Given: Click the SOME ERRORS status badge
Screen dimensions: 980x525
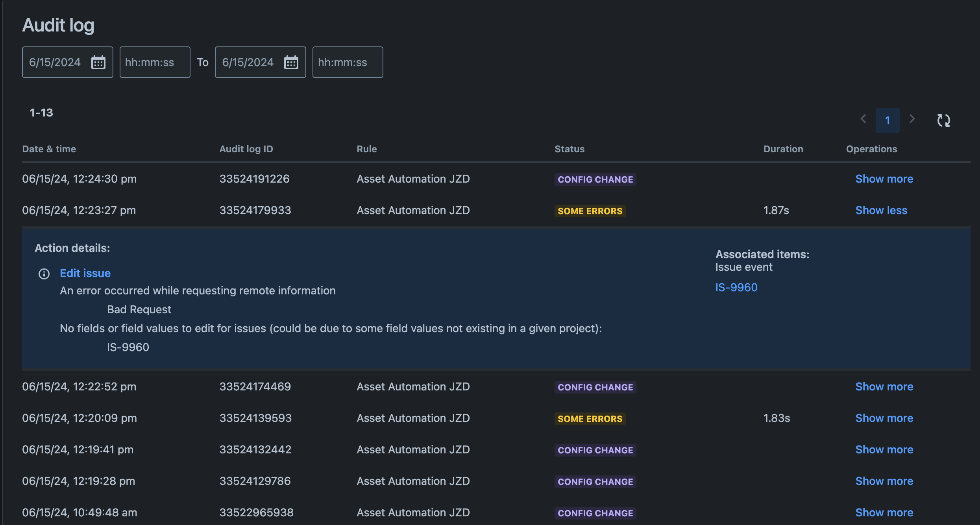Looking at the screenshot, I should 590,211.
